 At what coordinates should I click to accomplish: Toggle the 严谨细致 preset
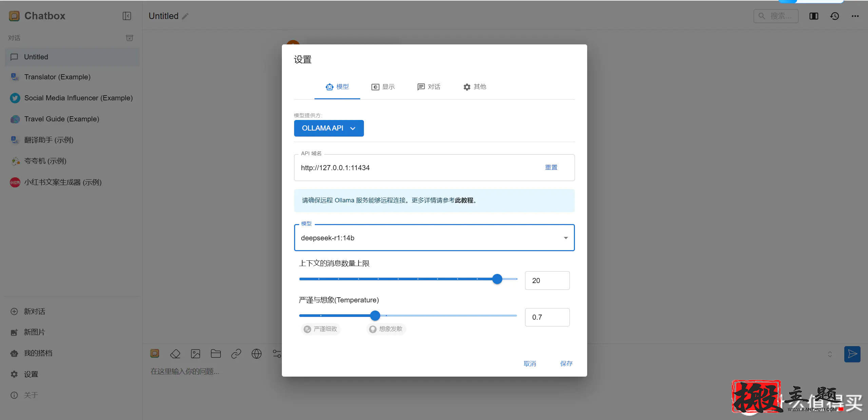point(320,329)
